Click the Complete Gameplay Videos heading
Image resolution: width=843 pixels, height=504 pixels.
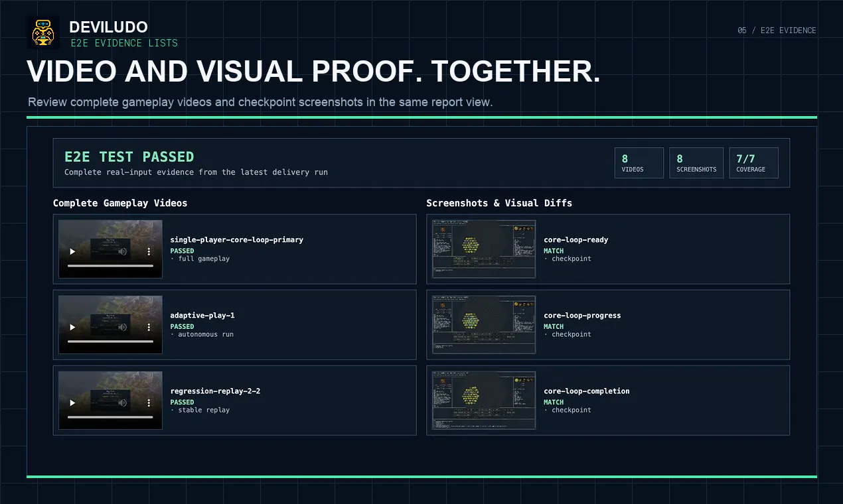tap(120, 203)
